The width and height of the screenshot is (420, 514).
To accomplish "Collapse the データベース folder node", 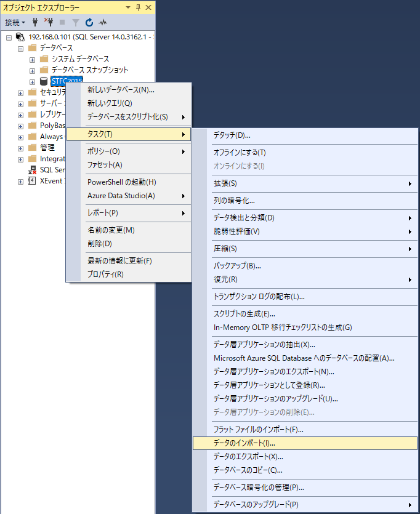I will pos(21,48).
